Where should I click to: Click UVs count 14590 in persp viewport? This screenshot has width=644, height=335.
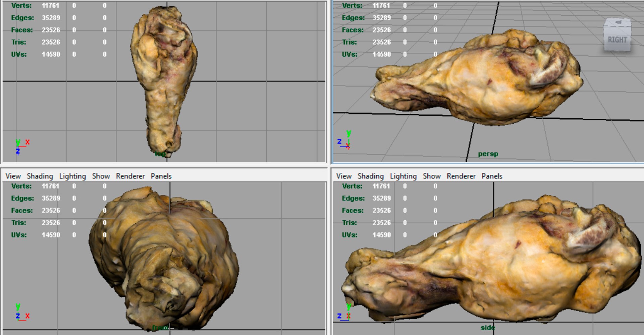(x=381, y=54)
